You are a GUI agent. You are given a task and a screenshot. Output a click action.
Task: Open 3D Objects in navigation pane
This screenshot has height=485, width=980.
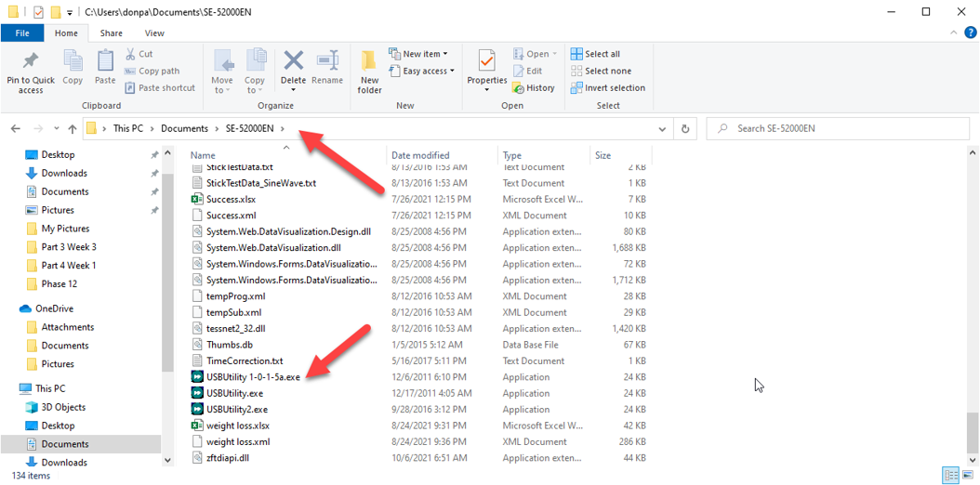[x=64, y=407]
